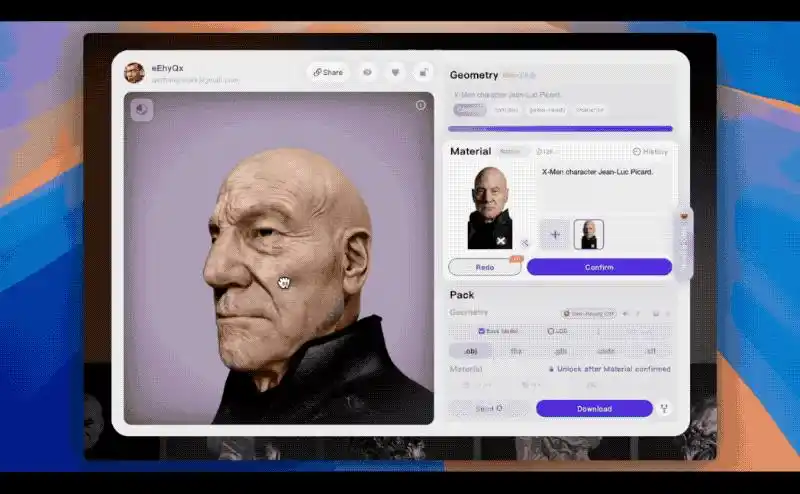Toggle the eye visibility icon in header
This screenshot has width=800, height=494.
(x=367, y=72)
